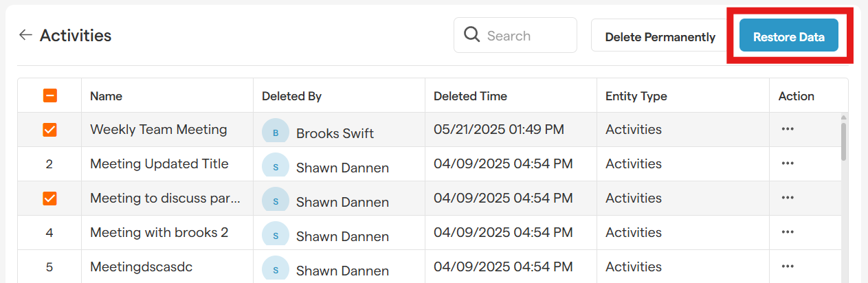This screenshot has width=868, height=283.
Task: Click the Entity Type column header
Action: tap(636, 96)
